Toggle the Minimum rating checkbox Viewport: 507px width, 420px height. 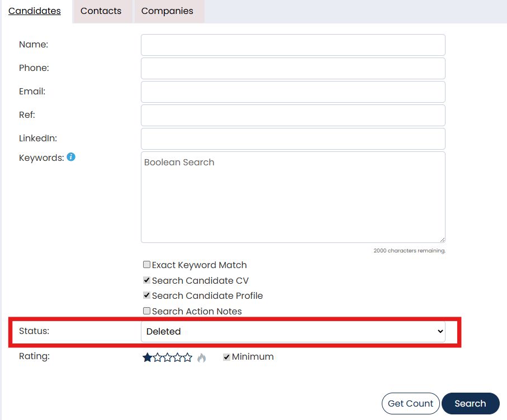pyautogui.click(x=226, y=357)
